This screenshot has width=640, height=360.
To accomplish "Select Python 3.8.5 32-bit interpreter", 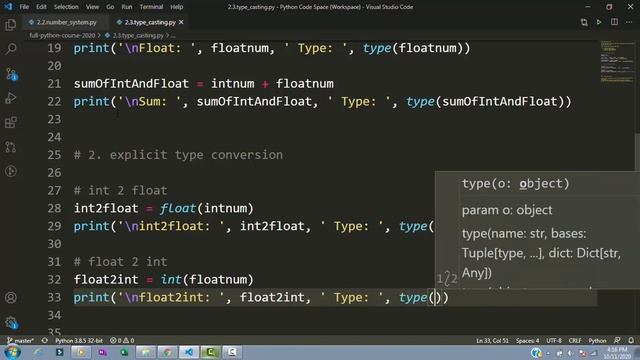I will click(79, 340).
